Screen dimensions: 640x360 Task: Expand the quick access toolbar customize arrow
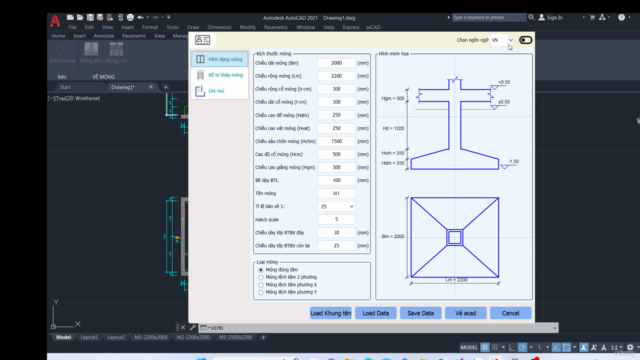click(x=169, y=18)
